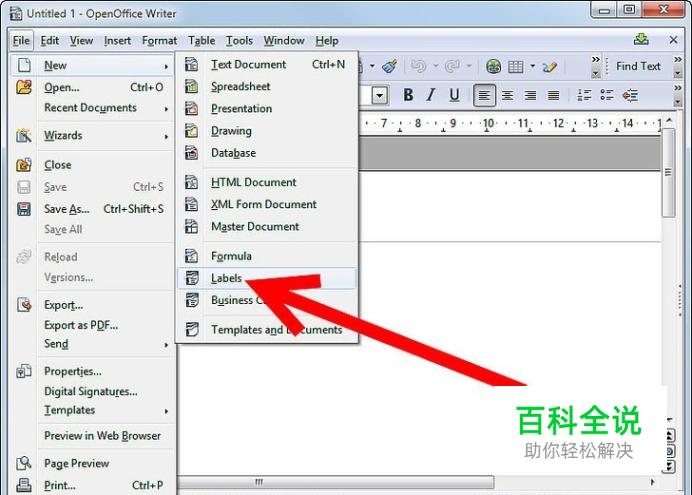Click the Open folder icon in File menu

click(x=24, y=87)
